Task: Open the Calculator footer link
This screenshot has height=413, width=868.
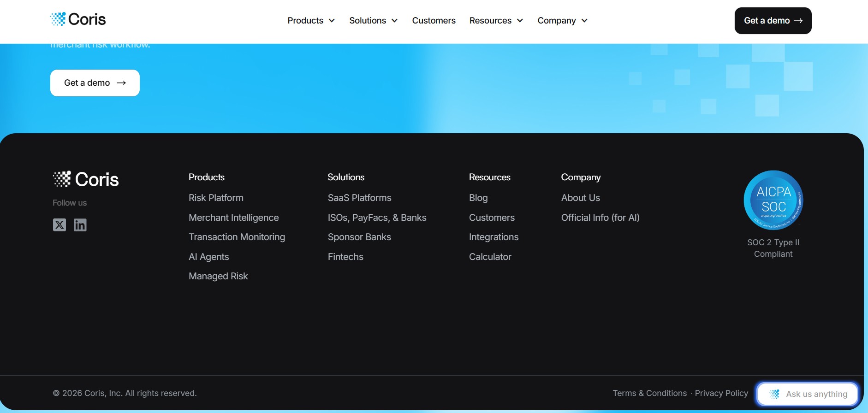Action: click(490, 257)
